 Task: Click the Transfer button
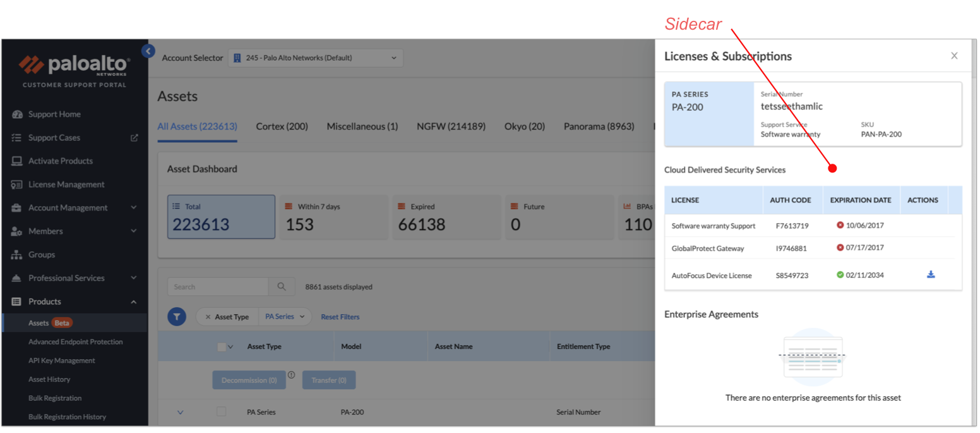[x=328, y=380]
